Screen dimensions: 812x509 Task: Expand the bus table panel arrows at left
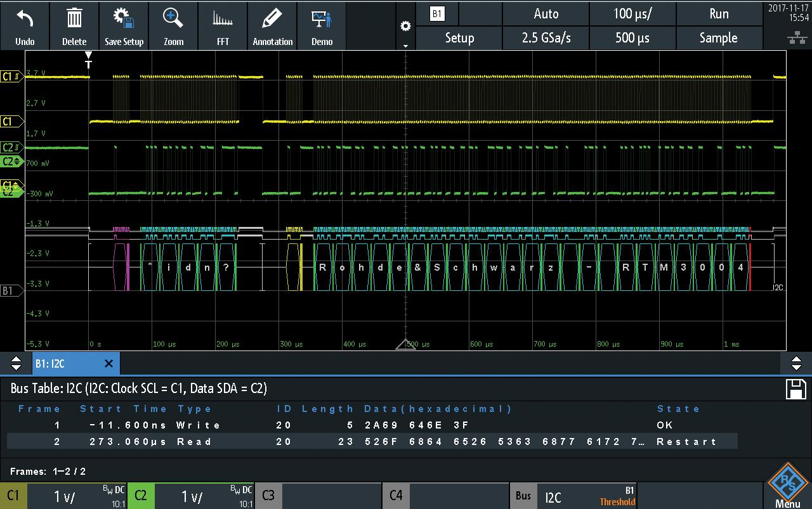pyautogui.click(x=16, y=364)
